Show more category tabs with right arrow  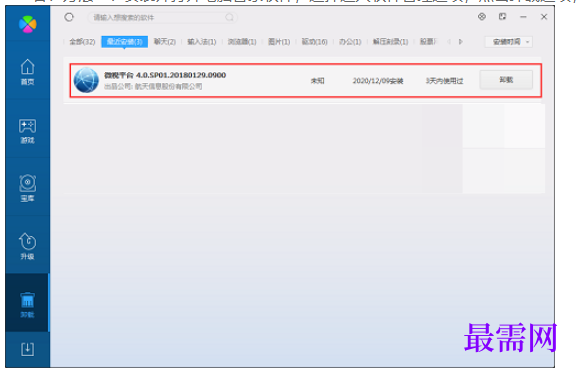[461, 42]
